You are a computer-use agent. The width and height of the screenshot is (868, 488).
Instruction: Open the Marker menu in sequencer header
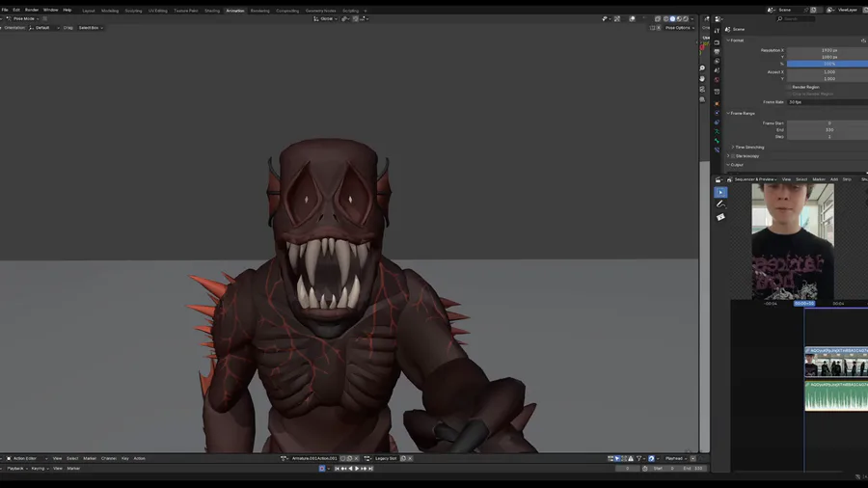[x=819, y=179]
